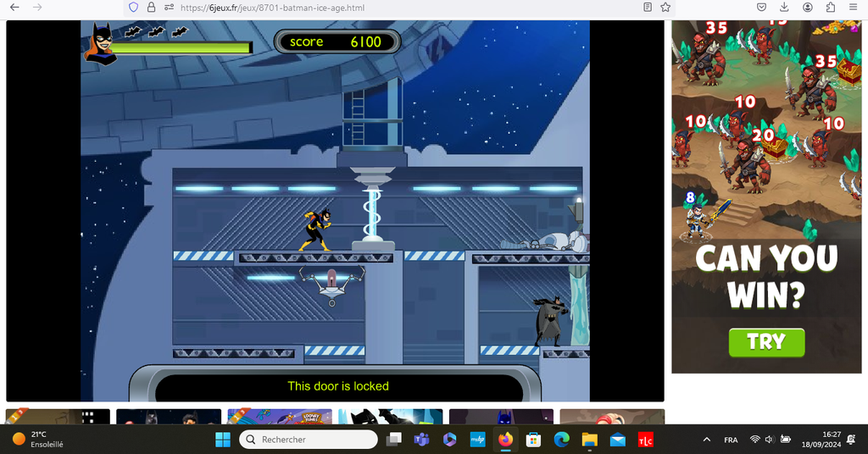The width and height of the screenshot is (868, 454).
Task: Open File Explorer from the taskbar
Action: click(x=590, y=440)
